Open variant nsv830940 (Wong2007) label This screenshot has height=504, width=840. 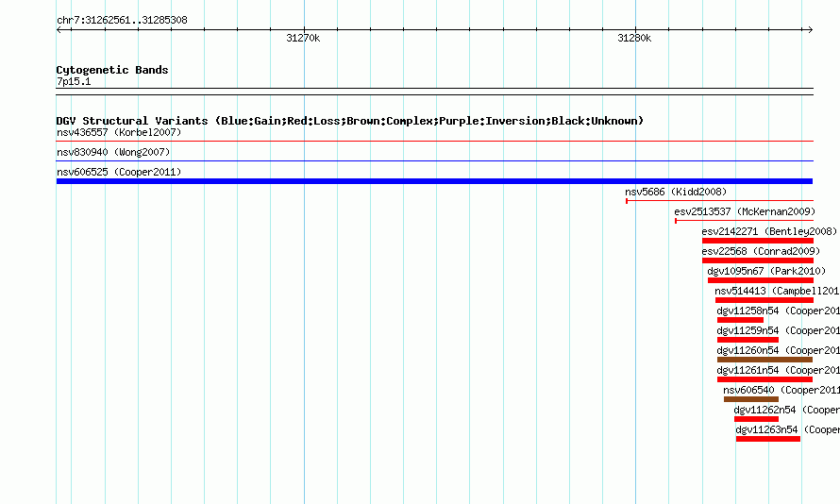[113, 152]
